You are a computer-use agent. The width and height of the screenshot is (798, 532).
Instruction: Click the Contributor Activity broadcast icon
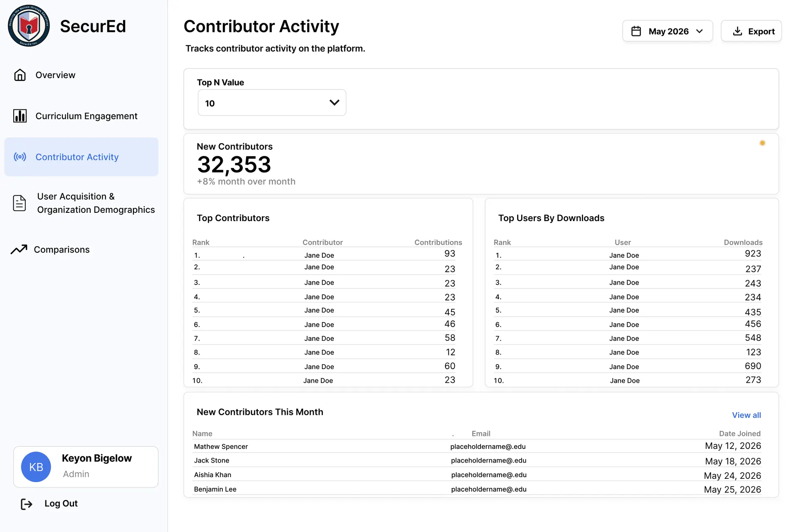pos(20,157)
